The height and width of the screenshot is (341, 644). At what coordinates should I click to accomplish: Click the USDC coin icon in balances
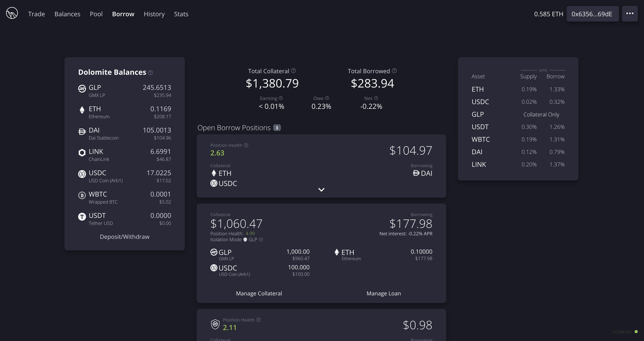tap(82, 174)
